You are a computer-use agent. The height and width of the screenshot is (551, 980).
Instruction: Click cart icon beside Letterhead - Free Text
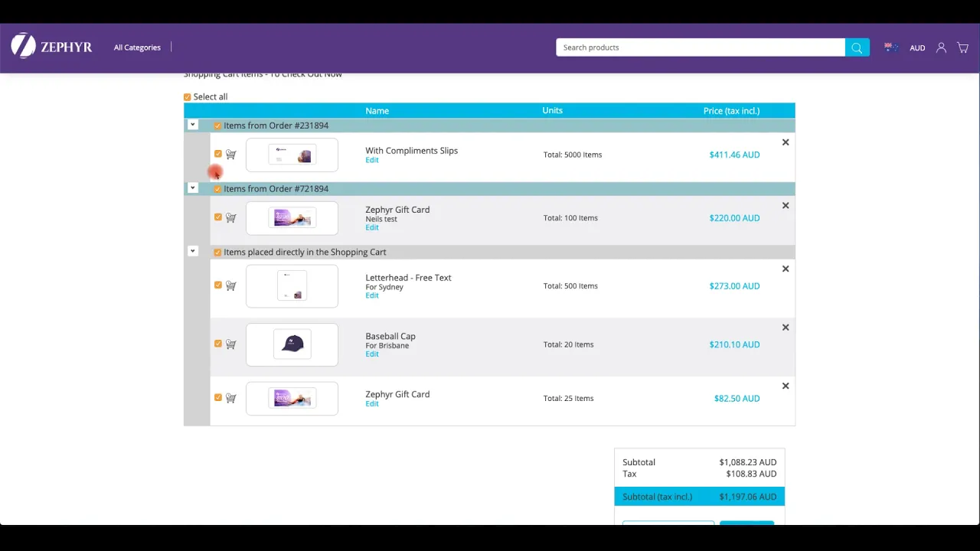tap(230, 285)
